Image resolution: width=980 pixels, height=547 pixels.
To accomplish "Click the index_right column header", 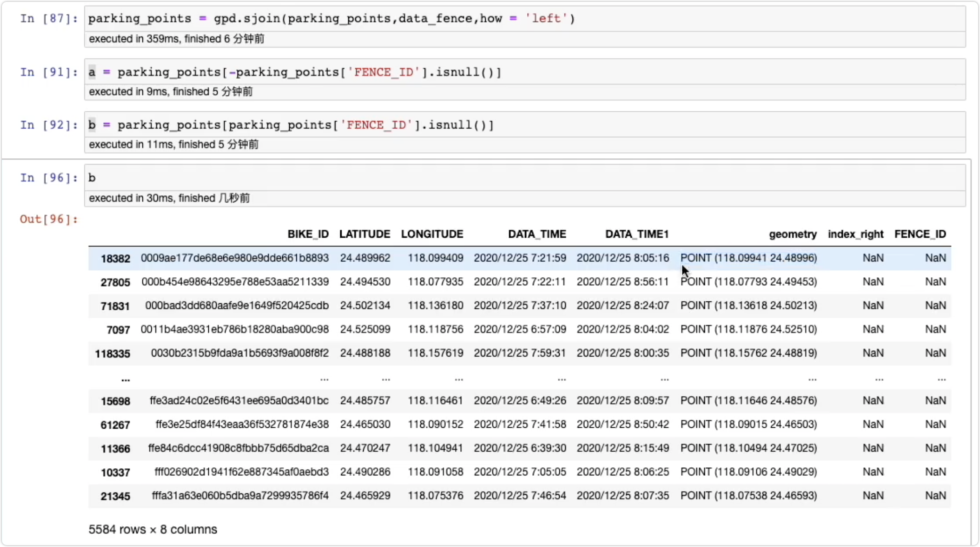I will click(856, 234).
